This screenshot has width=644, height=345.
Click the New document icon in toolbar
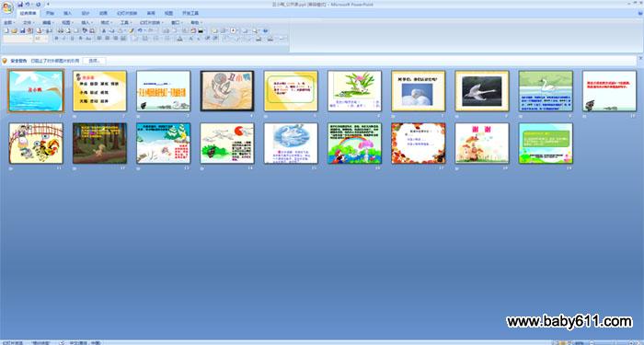pos(6,30)
